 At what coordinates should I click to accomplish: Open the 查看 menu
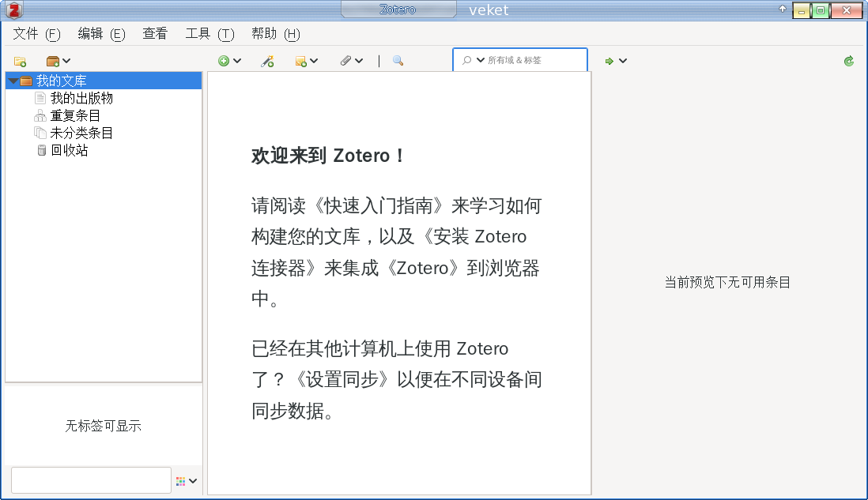(155, 34)
